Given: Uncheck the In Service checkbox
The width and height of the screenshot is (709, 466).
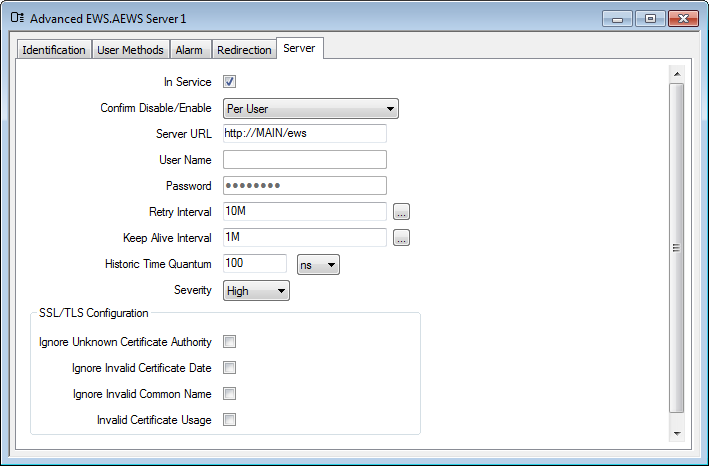Looking at the screenshot, I should tap(229, 82).
